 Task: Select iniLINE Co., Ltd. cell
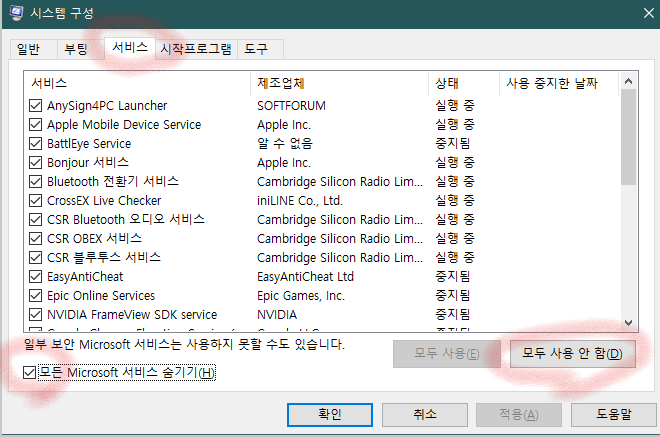(300, 201)
